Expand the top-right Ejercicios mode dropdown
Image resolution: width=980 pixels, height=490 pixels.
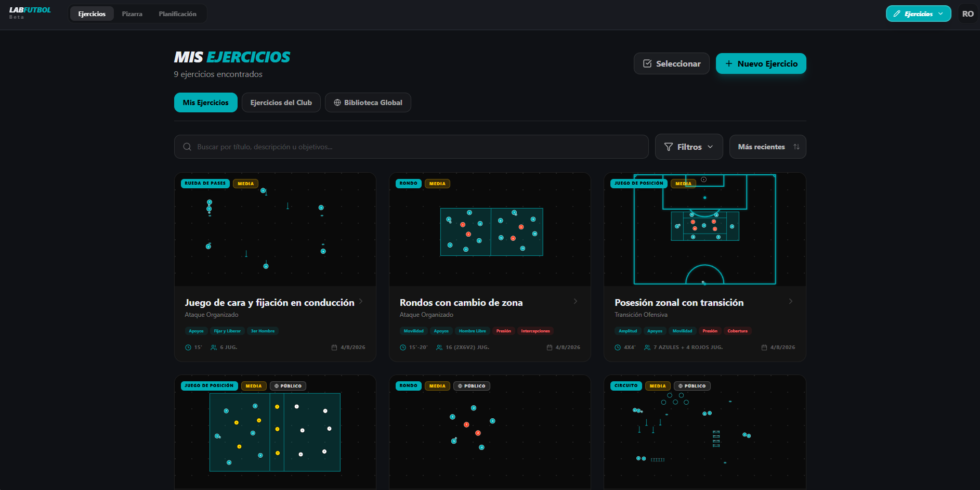[918, 14]
